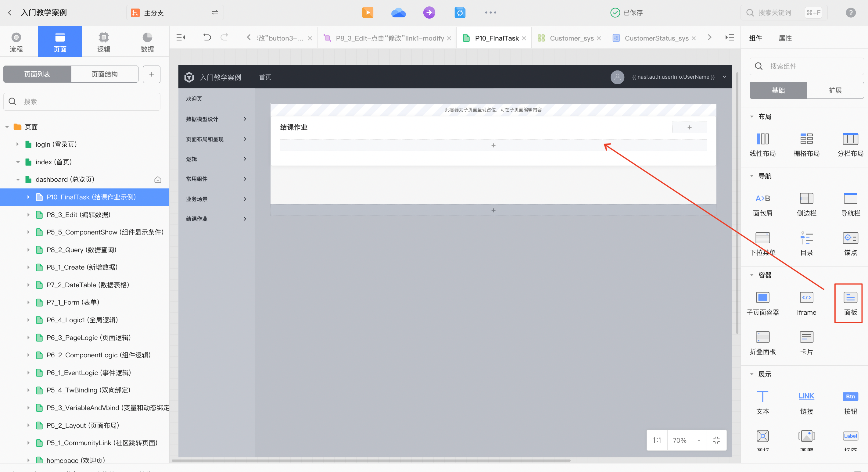
Task: Switch to the Customer_sys tab
Action: [x=569, y=38]
